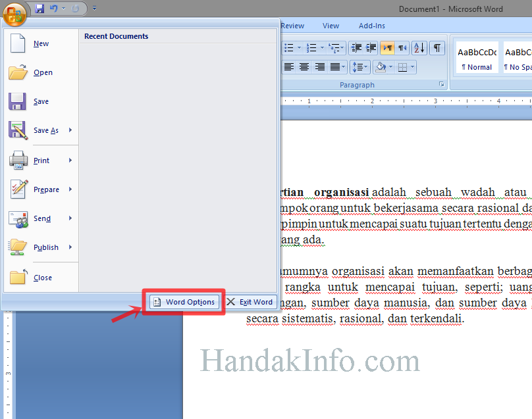
Task: Open the Shading color dropdown arrow
Action: [x=391, y=67]
